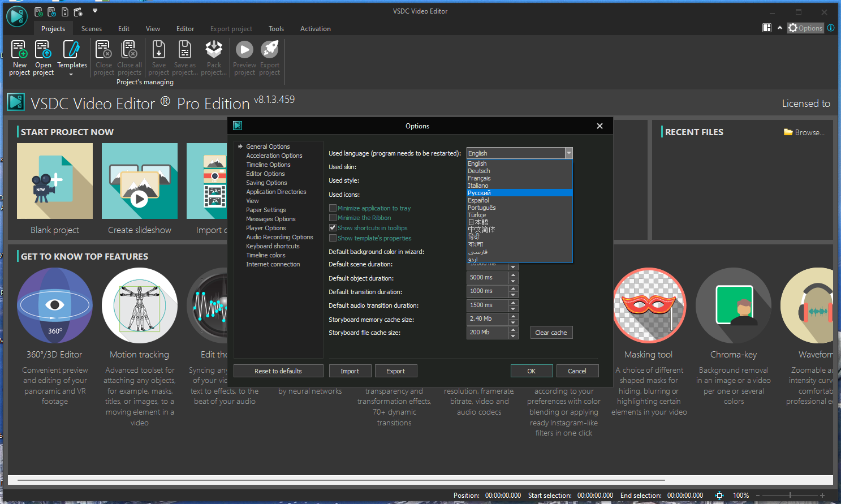Image resolution: width=841 pixels, height=504 pixels.
Task: Click OK in the Options dialog
Action: 532,371
